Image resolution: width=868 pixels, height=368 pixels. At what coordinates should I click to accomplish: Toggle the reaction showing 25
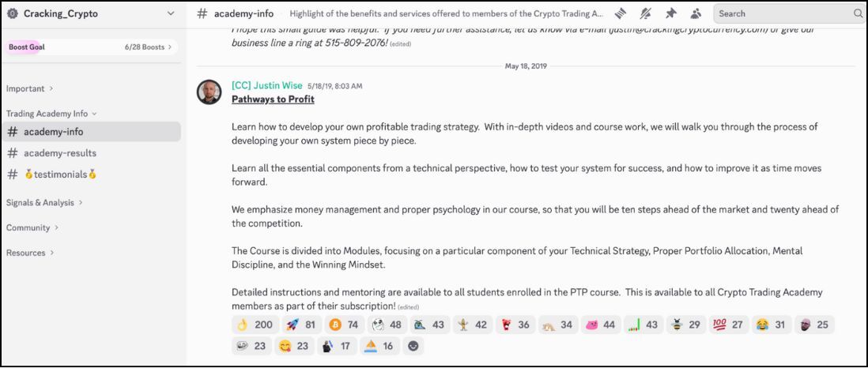point(814,325)
